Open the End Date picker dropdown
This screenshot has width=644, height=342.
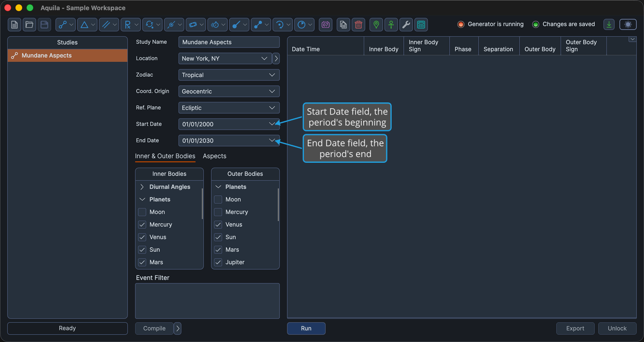[x=272, y=141]
